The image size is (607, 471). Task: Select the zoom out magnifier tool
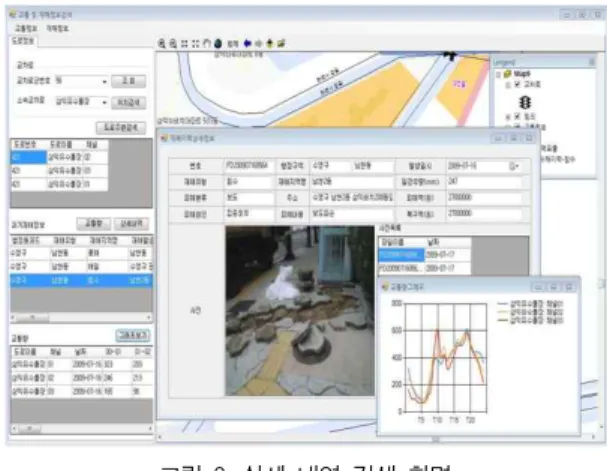pos(173,44)
